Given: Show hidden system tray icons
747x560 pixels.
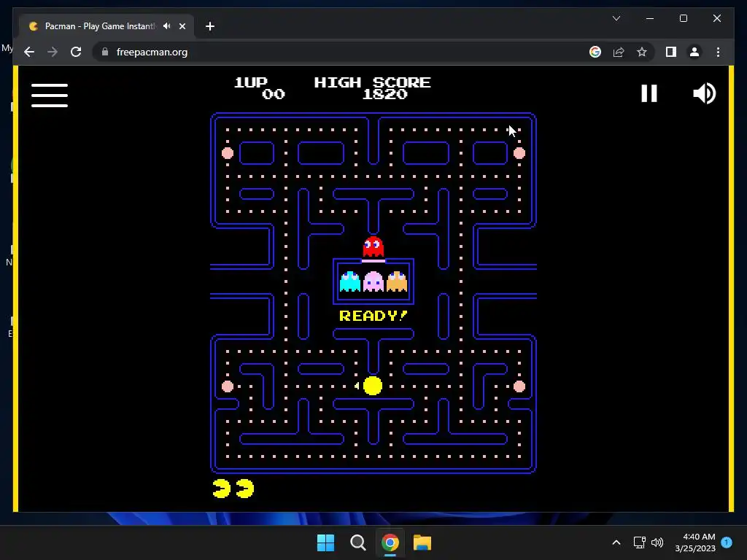Looking at the screenshot, I should pos(616,542).
